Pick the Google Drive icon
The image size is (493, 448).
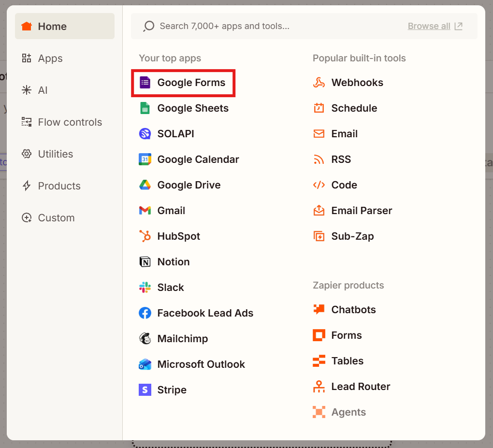145,185
